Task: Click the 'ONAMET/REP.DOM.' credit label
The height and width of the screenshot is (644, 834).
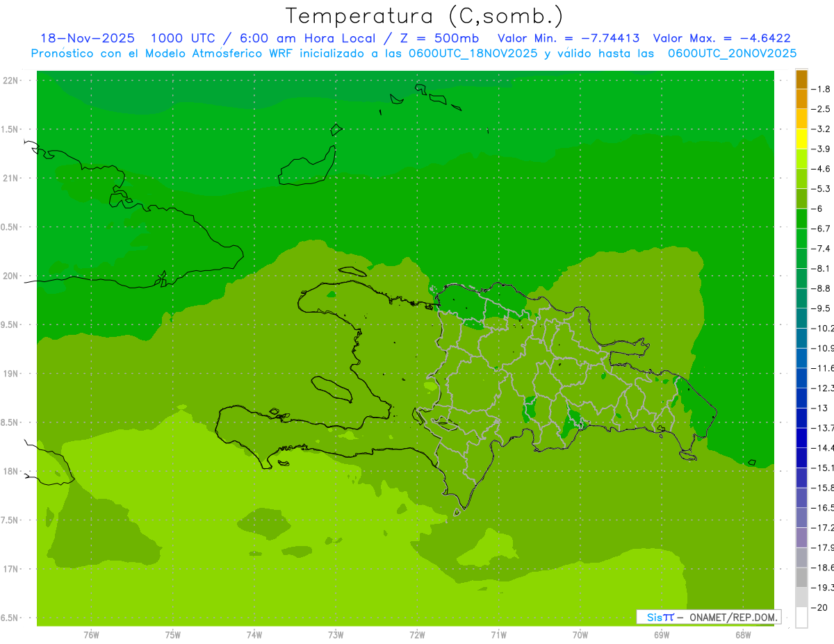Action: tap(733, 617)
